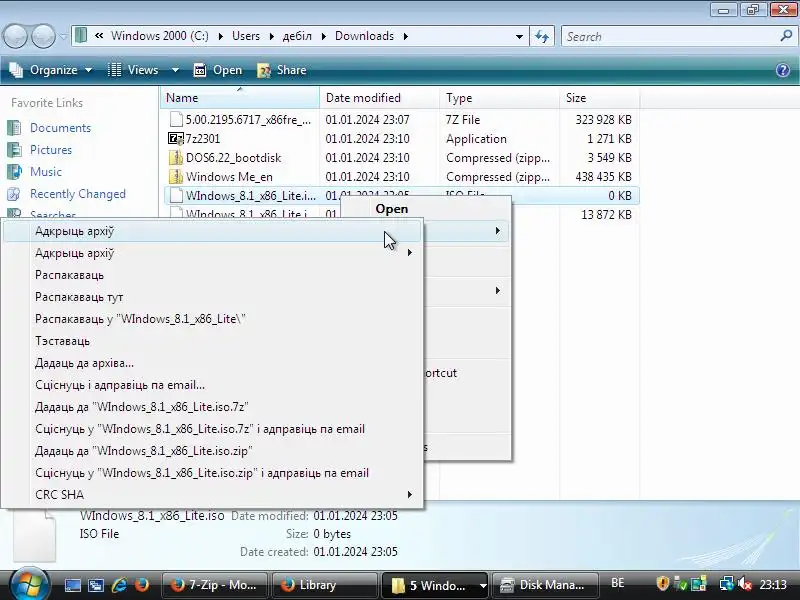The image size is (800, 600).
Task: Select the DOS6.22_bootdisk zip folder icon
Action: [176, 158]
